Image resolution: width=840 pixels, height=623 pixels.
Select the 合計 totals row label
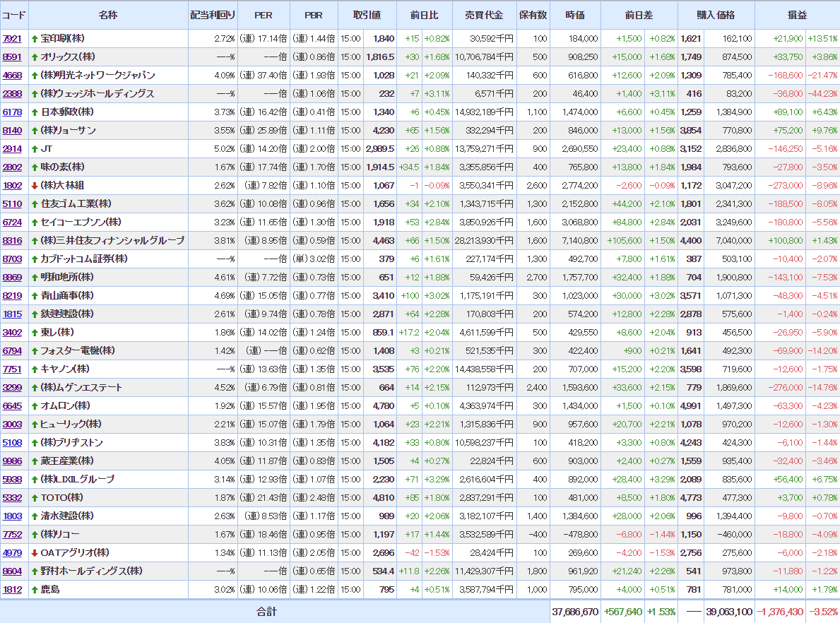point(266,612)
